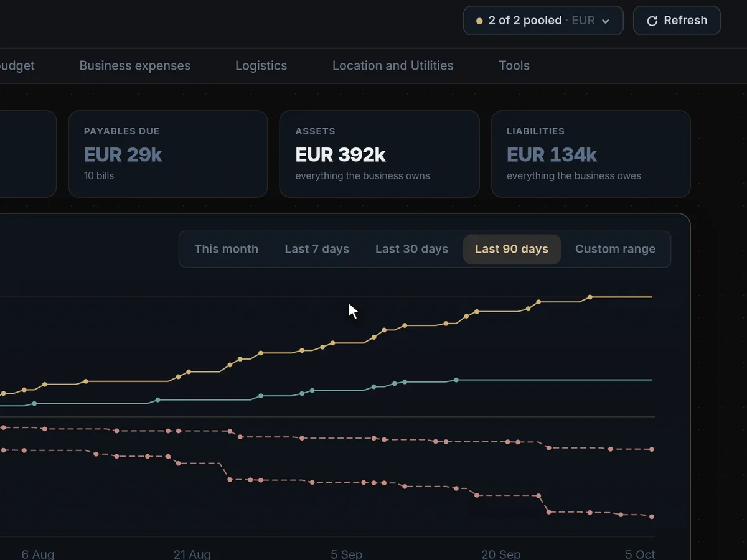The width and height of the screenshot is (747, 560).
Task: Choose the Custom range option
Action: [615, 249]
